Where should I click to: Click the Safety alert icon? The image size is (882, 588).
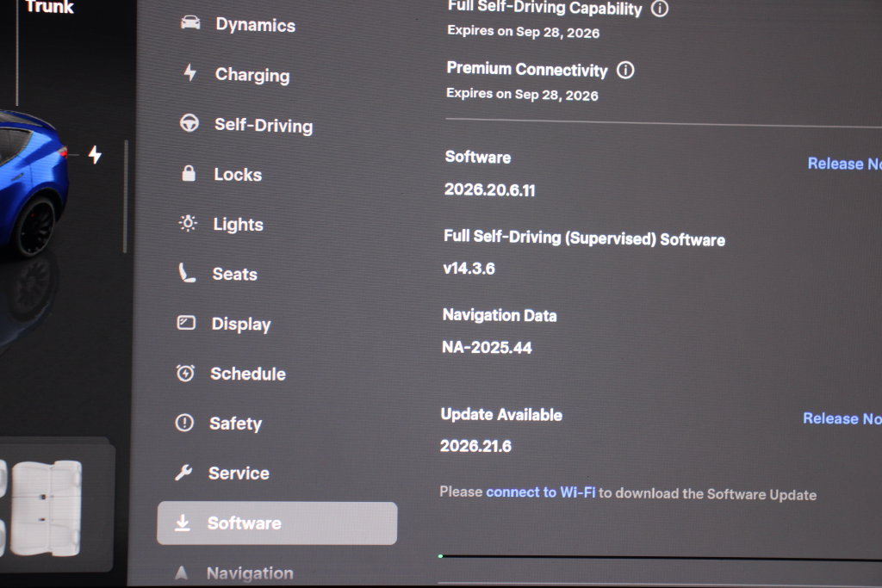pos(184,422)
